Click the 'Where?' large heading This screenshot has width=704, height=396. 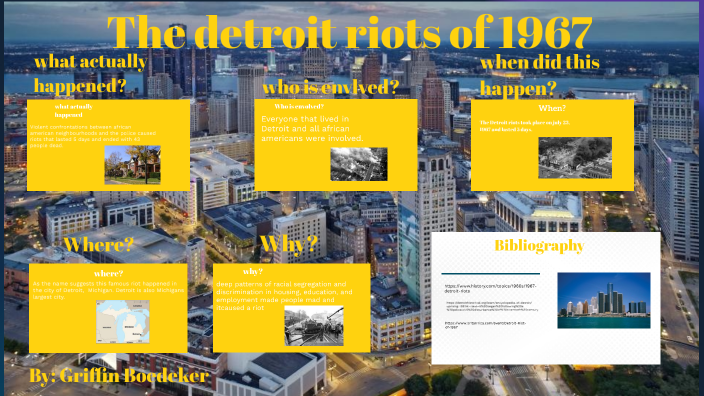tap(98, 245)
